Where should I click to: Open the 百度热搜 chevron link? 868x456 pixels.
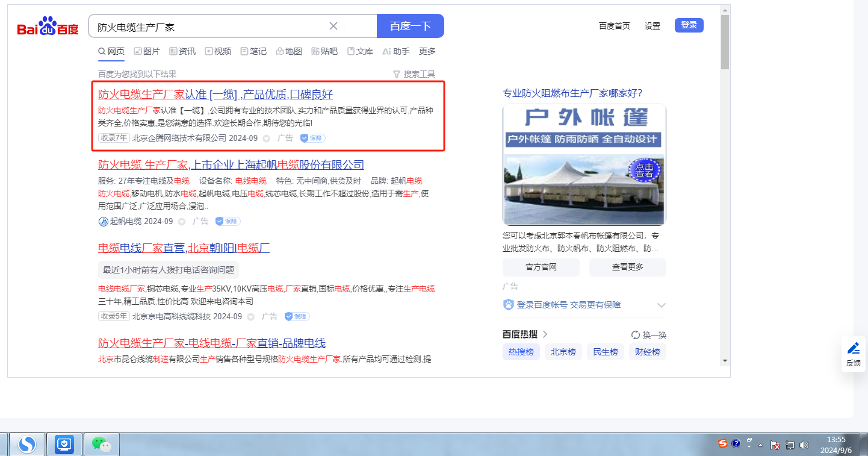pos(545,334)
